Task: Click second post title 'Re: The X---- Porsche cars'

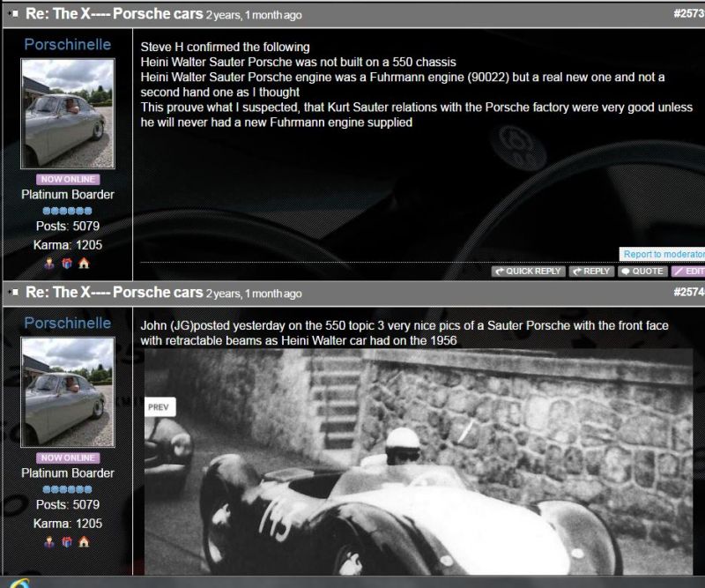Action: pyautogui.click(x=115, y=292)
